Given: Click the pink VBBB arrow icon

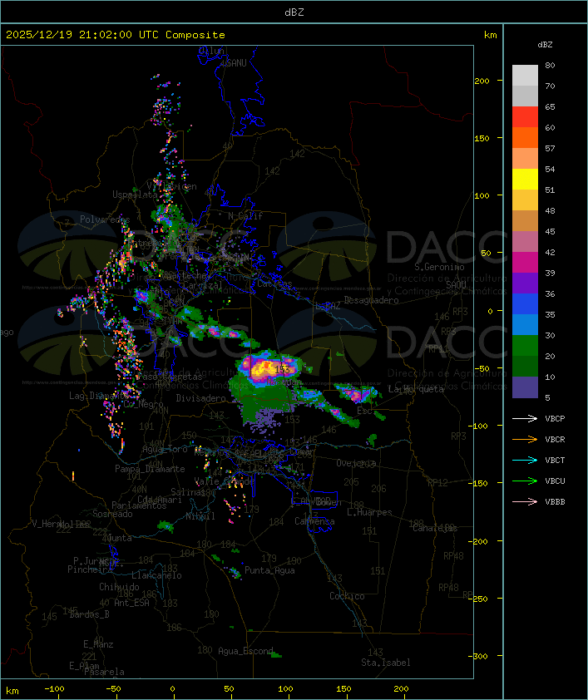Looking at the screenshot, I should pyautogui.click(x=525, y=502).
